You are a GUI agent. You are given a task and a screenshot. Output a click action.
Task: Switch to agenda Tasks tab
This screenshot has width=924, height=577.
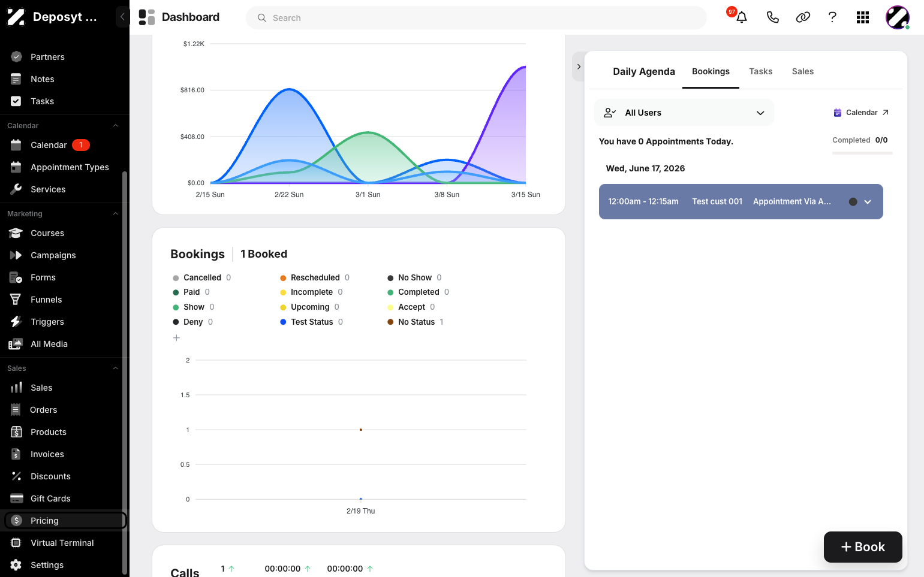pos(760,71)
